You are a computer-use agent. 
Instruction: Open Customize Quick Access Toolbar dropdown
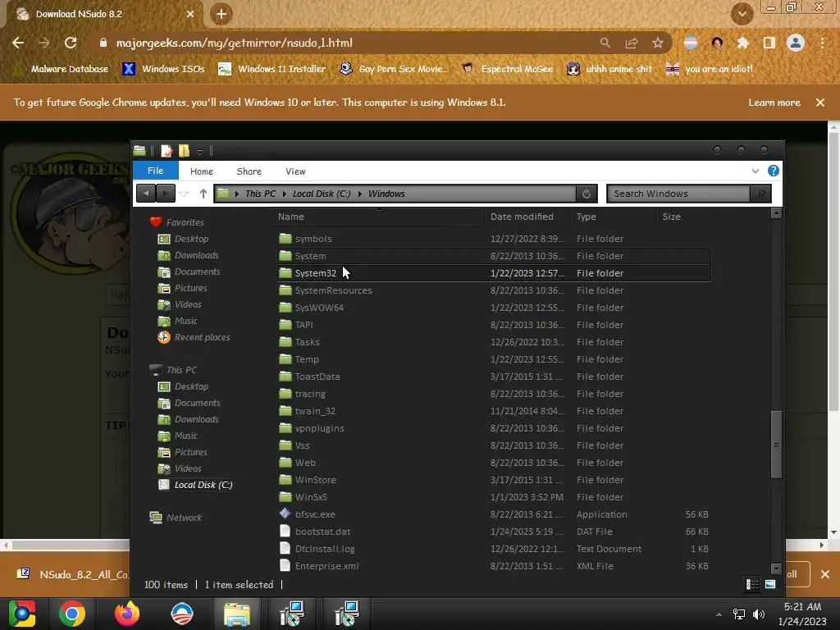point(199,152)
